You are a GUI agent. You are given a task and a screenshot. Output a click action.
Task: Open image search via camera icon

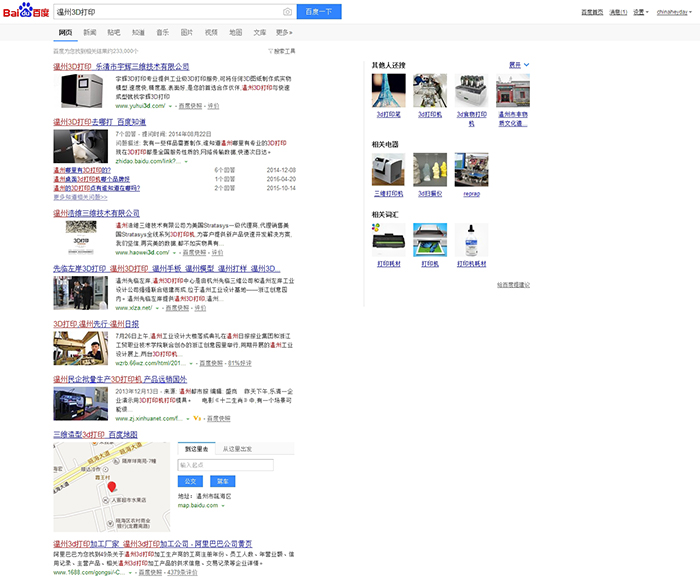(287, 12)
